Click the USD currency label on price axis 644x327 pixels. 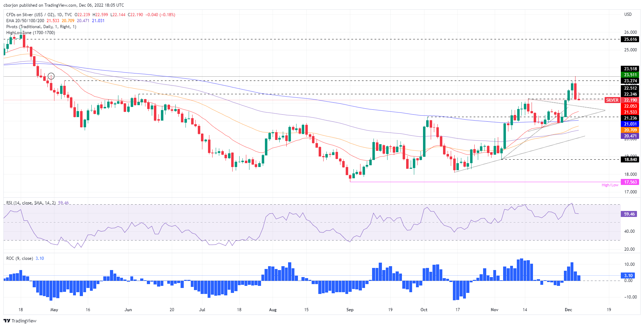coord(627,14)
